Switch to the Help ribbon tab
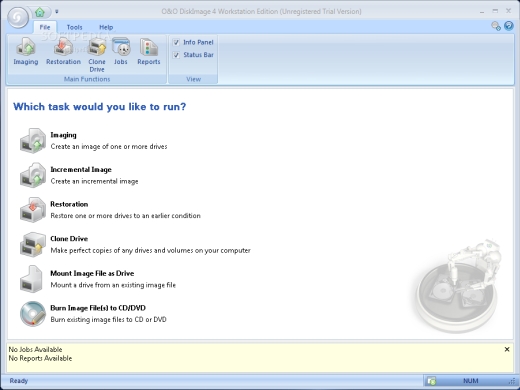520x390 pixels. [x=106, y=27]
